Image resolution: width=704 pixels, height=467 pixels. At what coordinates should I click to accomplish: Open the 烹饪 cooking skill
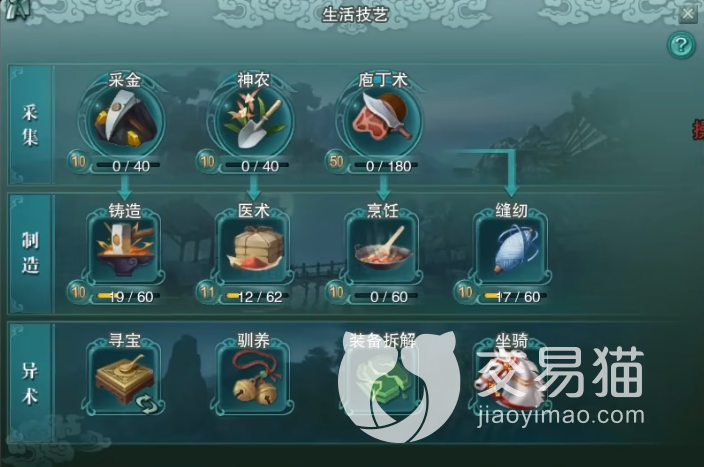pyautogui.click(x=383, y=249)
